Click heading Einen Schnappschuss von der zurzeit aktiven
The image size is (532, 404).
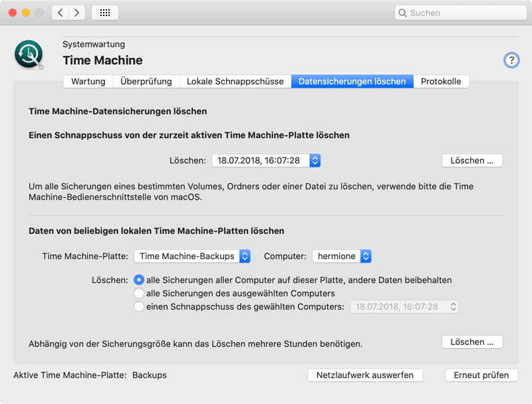[x=189, y=136]
